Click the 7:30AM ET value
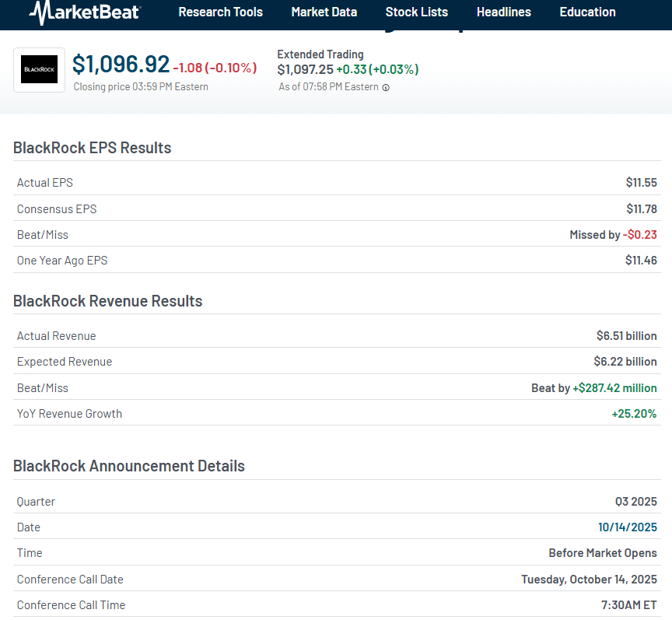Viewport: 672px width, 620px height. 628,605
